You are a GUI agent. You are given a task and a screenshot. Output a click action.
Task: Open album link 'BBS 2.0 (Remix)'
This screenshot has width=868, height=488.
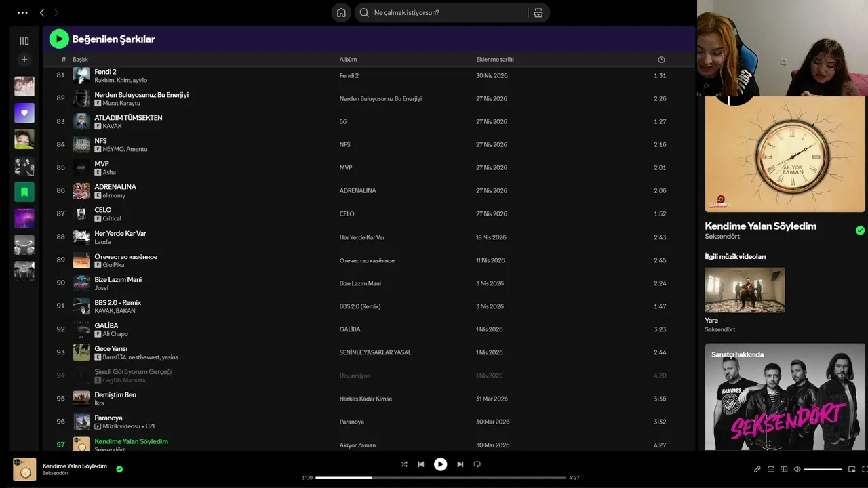tap(360, 306)
